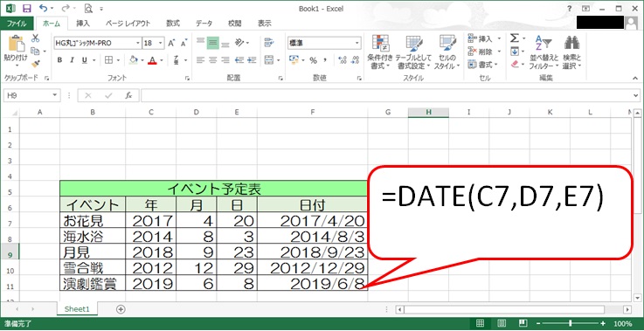The image size is (644, 331).
Task: Click the Decrease Indent icon
Action: (x=239, y=60)
